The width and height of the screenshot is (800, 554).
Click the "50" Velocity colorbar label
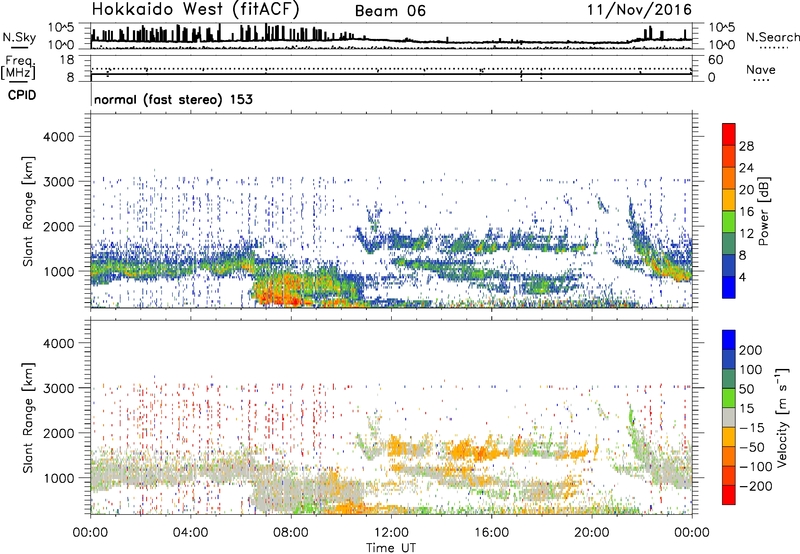pos(746,389)
